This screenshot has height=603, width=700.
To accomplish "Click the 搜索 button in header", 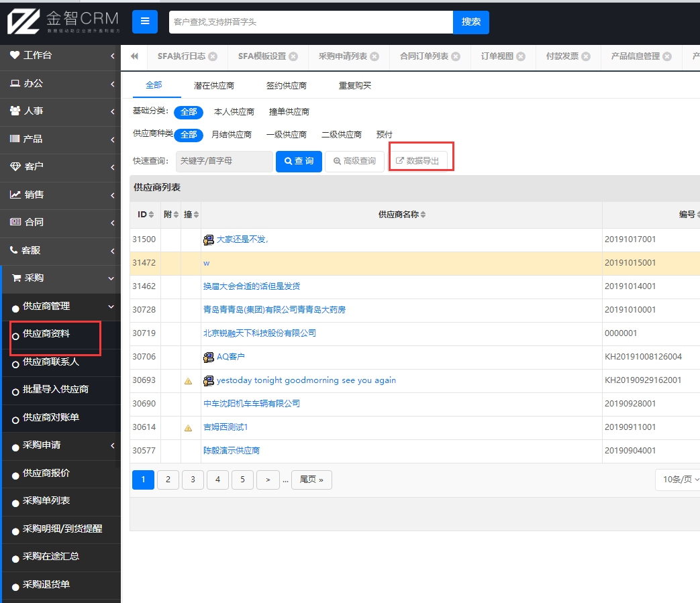I will click(x=471, y=22).
